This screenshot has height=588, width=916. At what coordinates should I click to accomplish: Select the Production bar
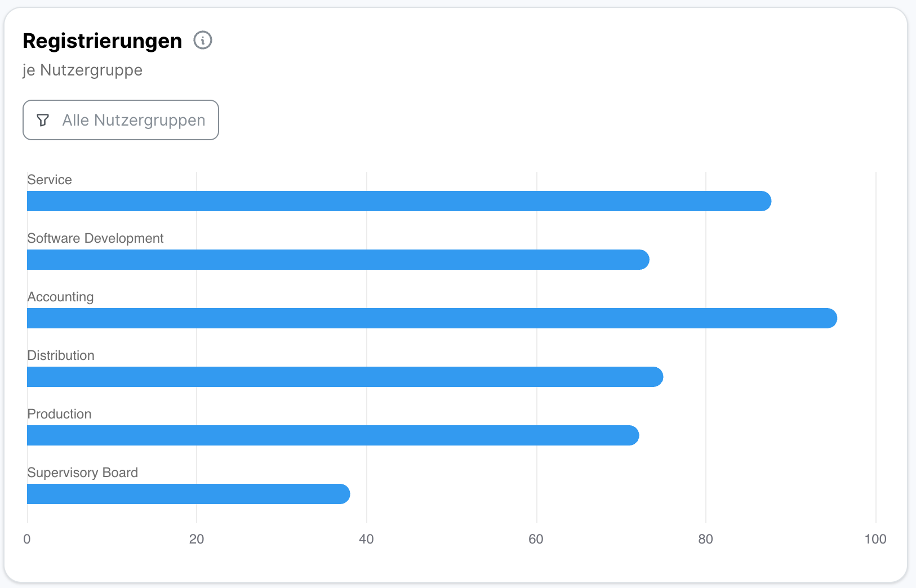[x=332, y=435]
